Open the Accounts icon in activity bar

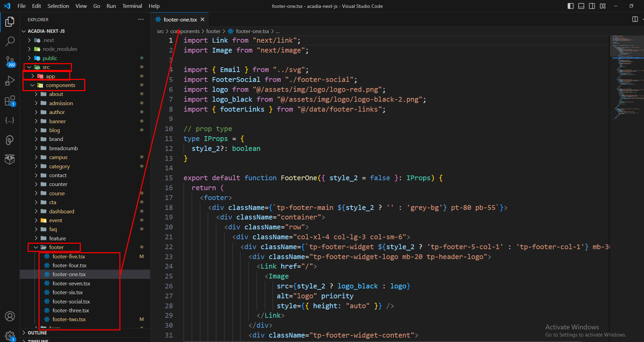coord(10,316)
